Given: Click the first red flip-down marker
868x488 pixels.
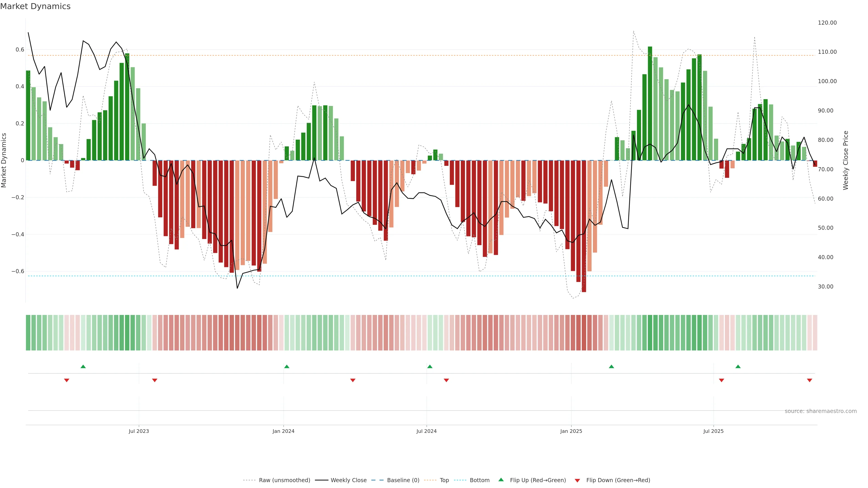Looking at the screenshot, I should coord(67,380).
